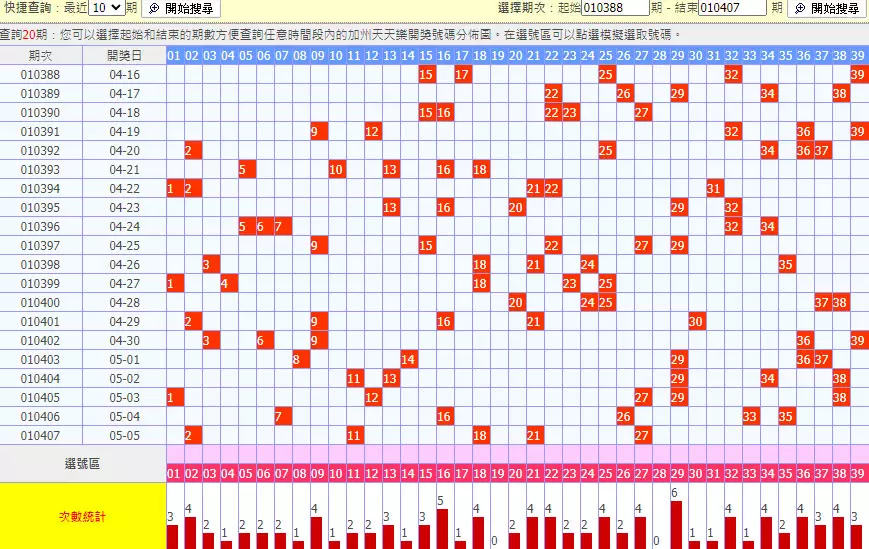Click red cell 2 in row 010407
This screenshot has width=869, height=549.
coord(193,435)
